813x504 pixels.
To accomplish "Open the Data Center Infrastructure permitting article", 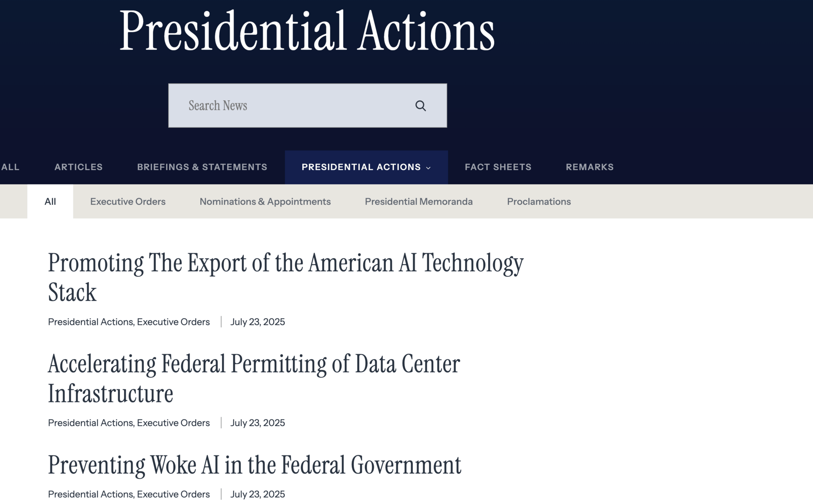I will point(254,378).
